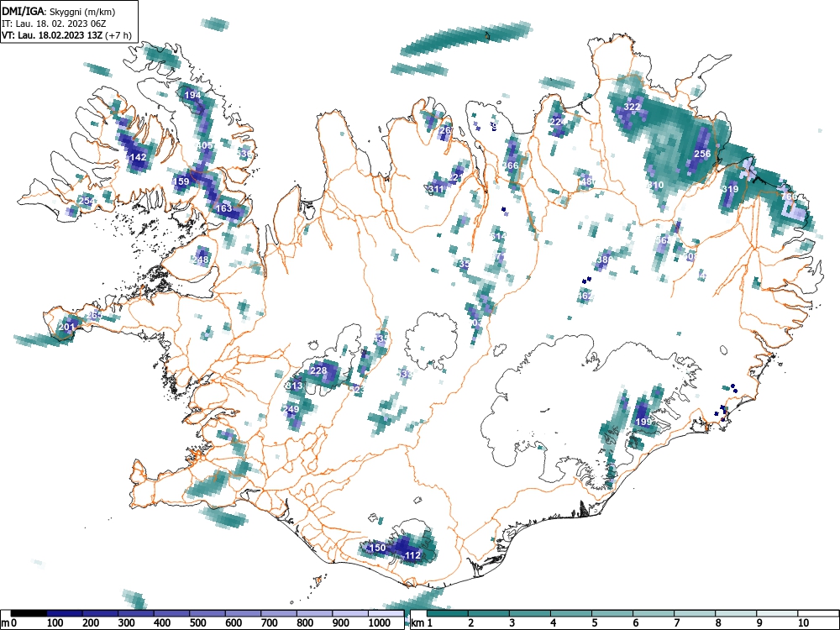Click the 199 value in the southeast
This screenshot has width=840, height=630.
pos(643,422)
